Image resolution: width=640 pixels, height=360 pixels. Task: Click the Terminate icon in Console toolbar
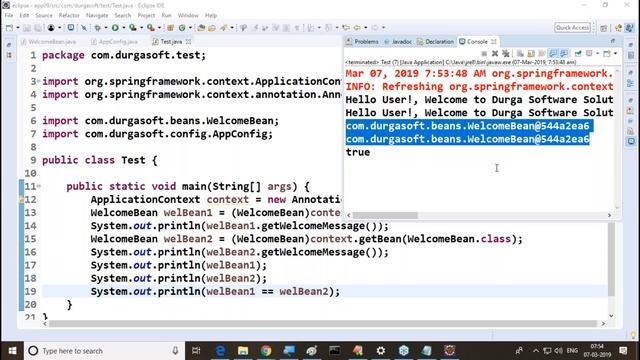[x=484, y=53]
